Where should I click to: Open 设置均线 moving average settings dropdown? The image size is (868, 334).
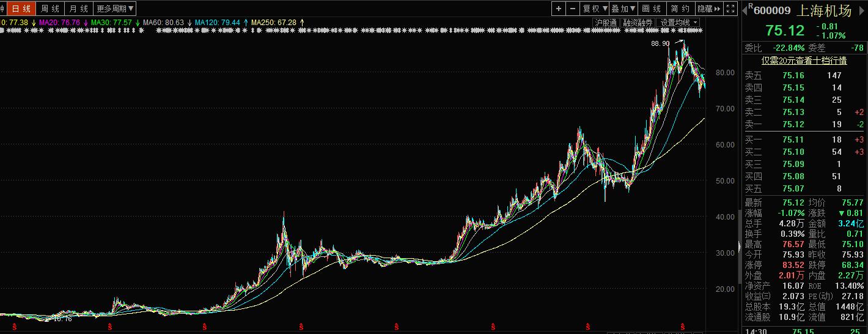(x=679, y=23)
